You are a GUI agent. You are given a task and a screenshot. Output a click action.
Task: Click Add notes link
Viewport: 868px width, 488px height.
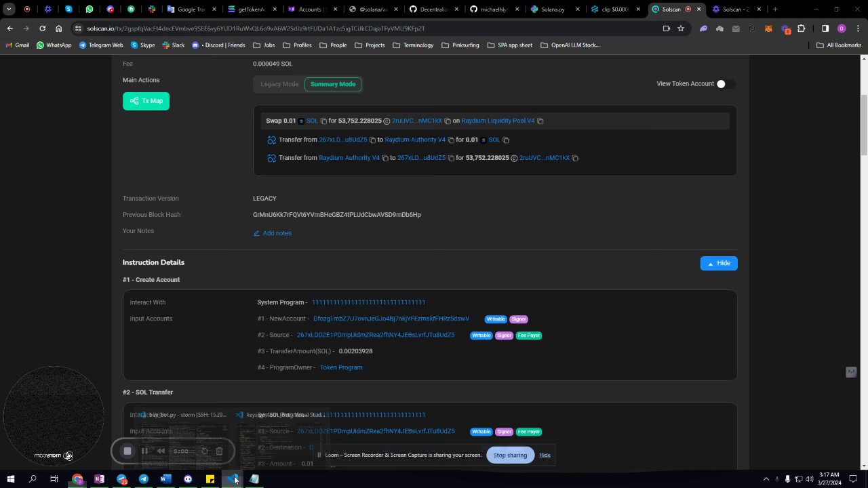(x=273, y=233)
